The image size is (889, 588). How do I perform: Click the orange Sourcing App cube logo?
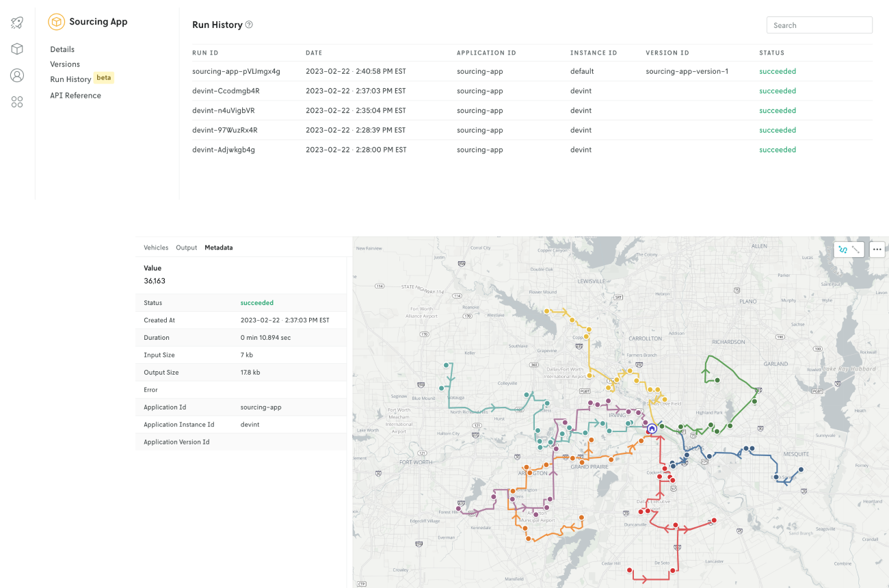56,22
